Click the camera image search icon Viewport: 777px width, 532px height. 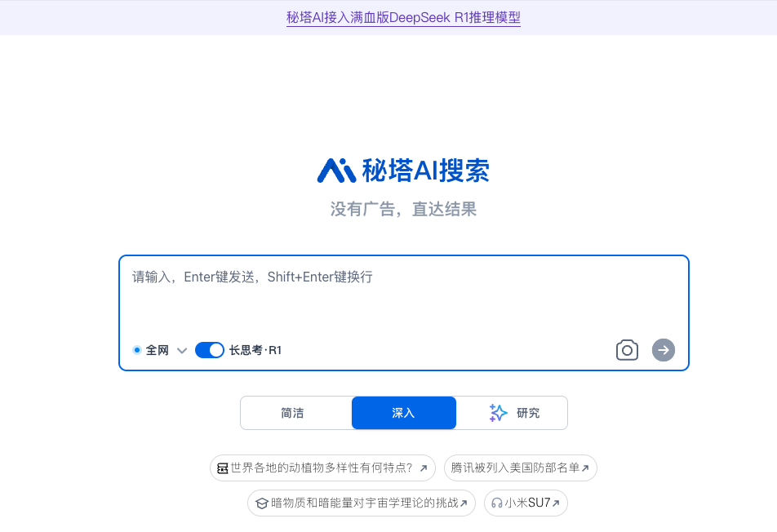(627, 350)
